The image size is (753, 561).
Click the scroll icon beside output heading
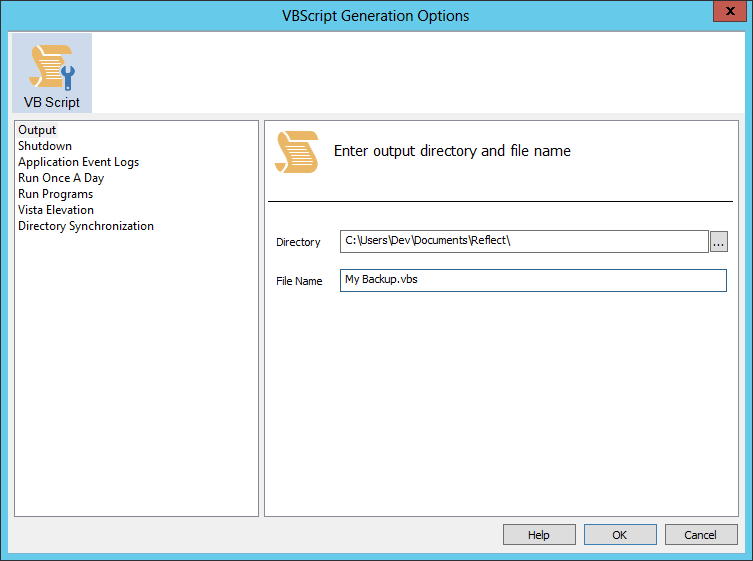pyautogui.click(x=296, y=152)
